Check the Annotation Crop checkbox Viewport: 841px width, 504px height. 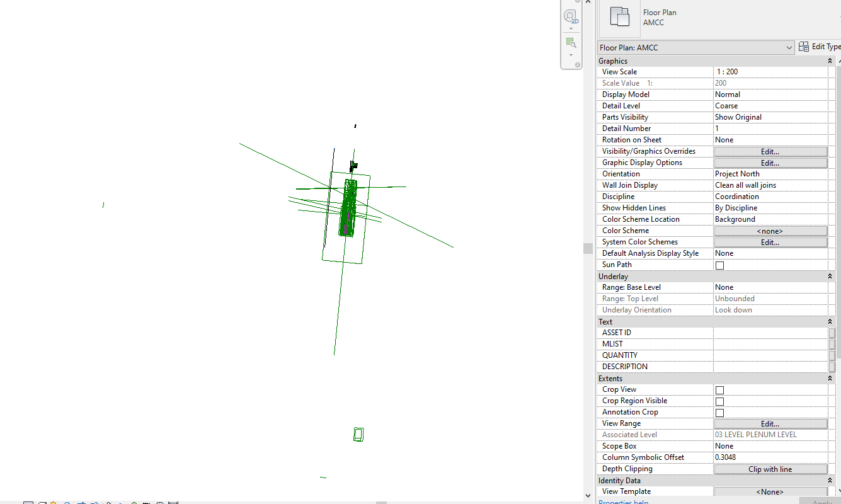(x=719, y=413)
